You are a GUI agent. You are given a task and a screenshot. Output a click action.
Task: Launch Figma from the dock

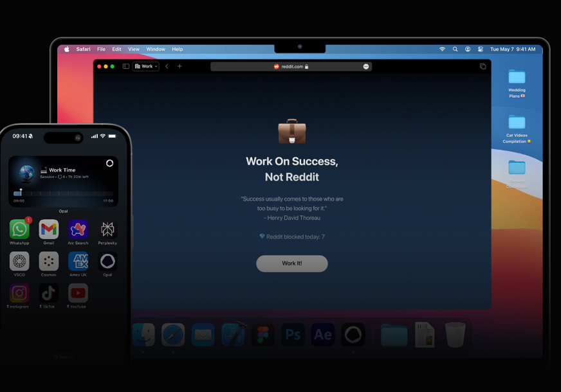pos(263,335)
